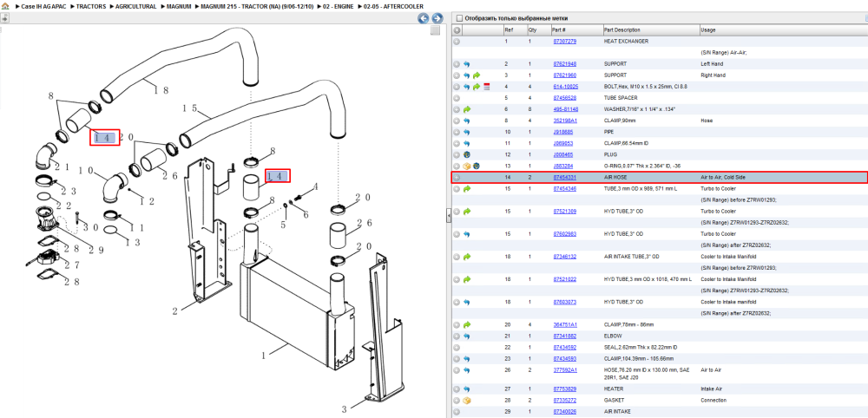Open part number 352198A1 link
This screenshot has width=868, height=418.
565,121
